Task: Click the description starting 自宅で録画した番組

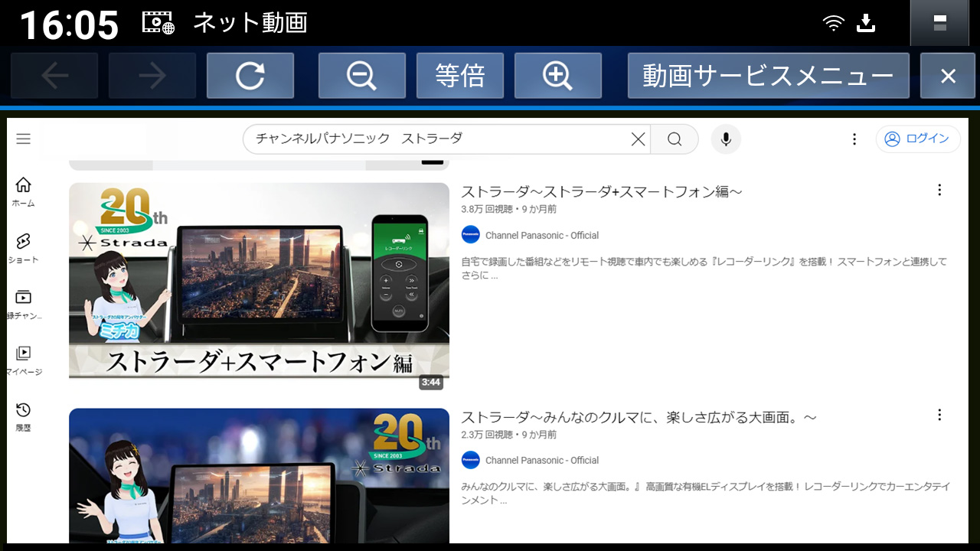Action: point(704,268)
